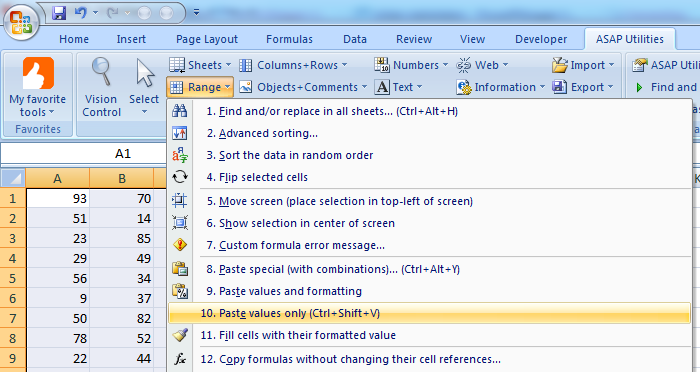The image size is (700, 372).
Task: Choose Paste values only item
Action: (429, 313)
